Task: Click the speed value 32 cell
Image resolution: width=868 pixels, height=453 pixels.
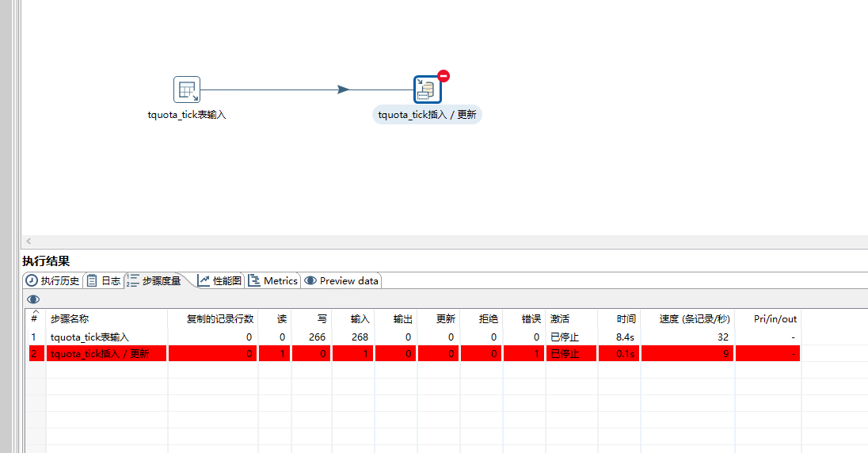Action: [x=687, y=337]
